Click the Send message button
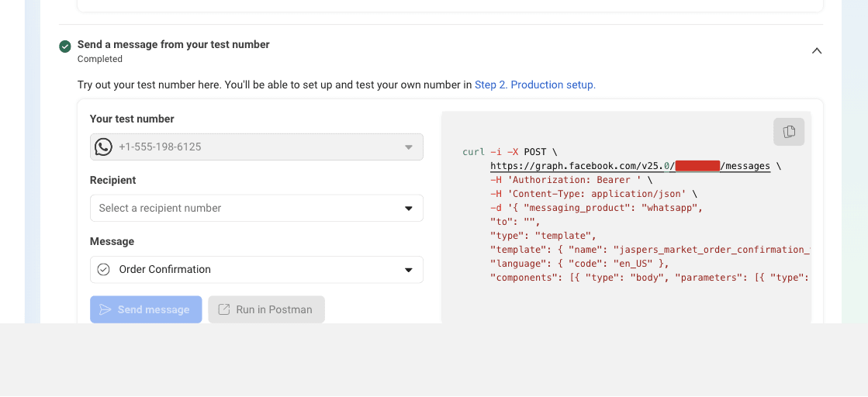This screenshot has height=397, width=868. tap(146, 309)
